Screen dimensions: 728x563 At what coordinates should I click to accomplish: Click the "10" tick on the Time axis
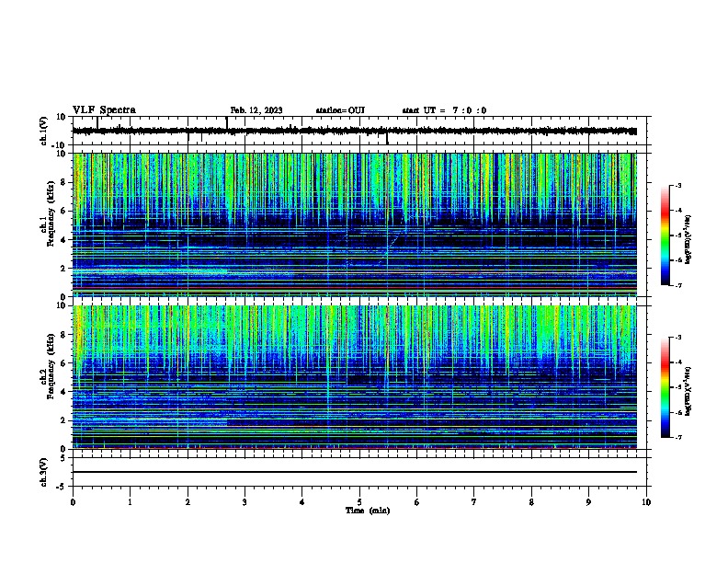tap(646, 502)
